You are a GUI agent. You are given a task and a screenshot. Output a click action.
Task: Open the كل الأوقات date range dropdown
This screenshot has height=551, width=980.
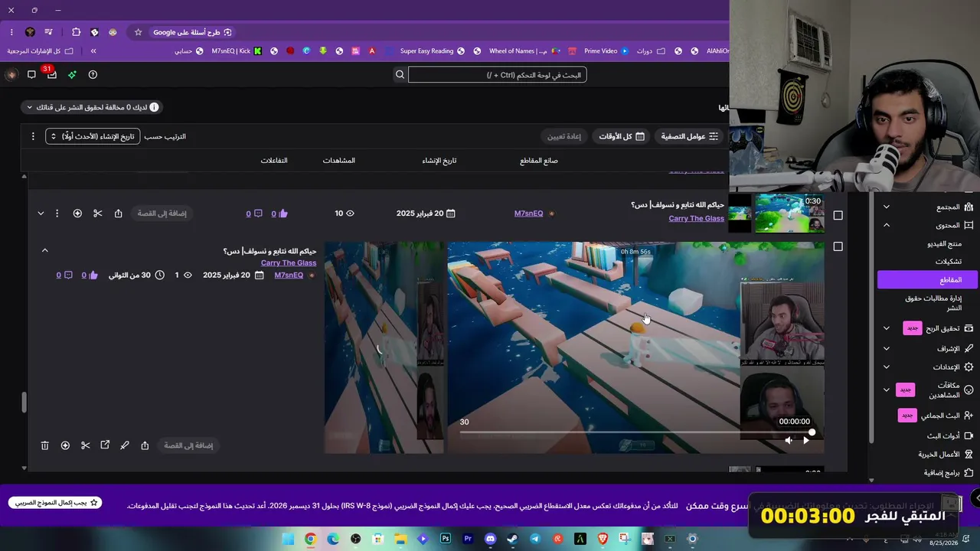point(622,136)
